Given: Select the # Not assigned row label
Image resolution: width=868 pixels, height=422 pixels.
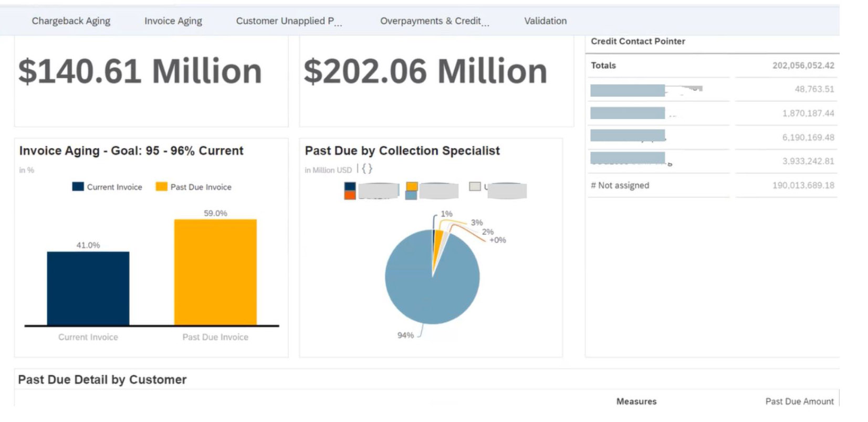Looking at the screenshot, I should coord(620,185).
